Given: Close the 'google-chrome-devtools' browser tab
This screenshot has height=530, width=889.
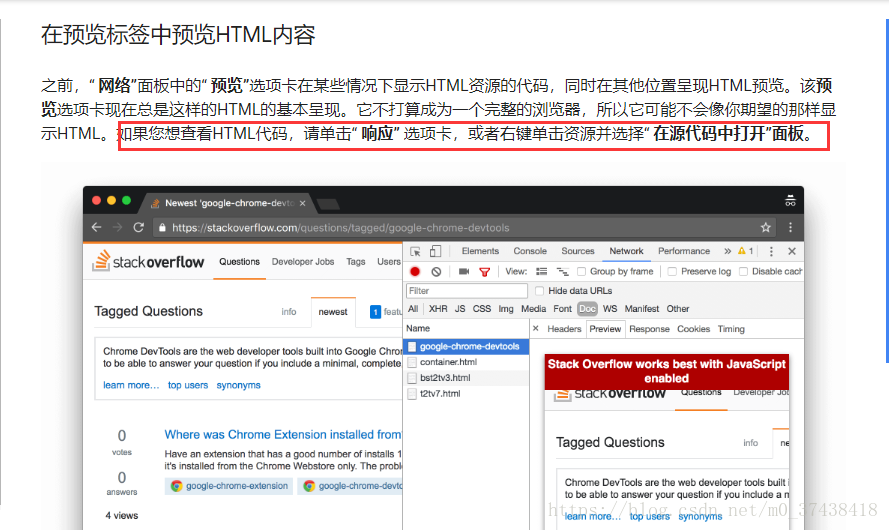Looking at the screenshot, I should (x=303, y=203).
